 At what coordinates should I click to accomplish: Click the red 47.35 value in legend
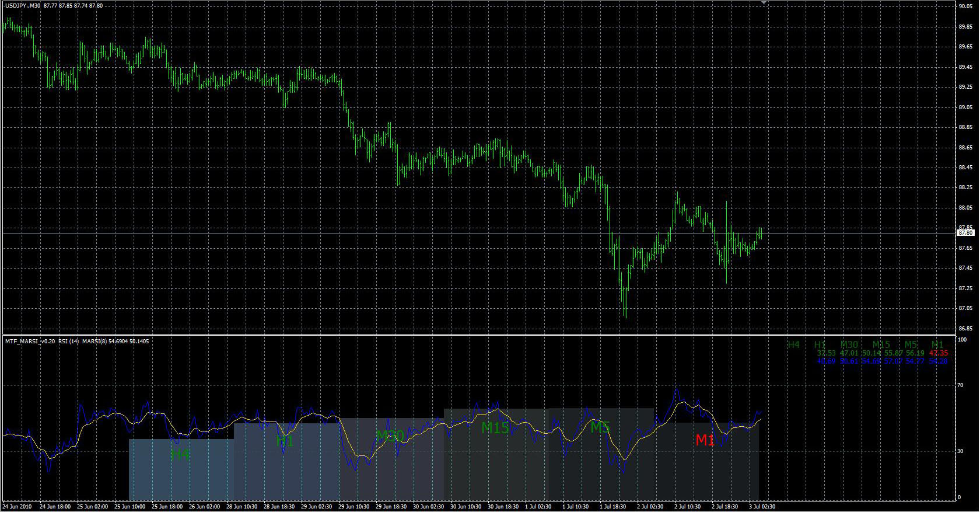(939, 353)
